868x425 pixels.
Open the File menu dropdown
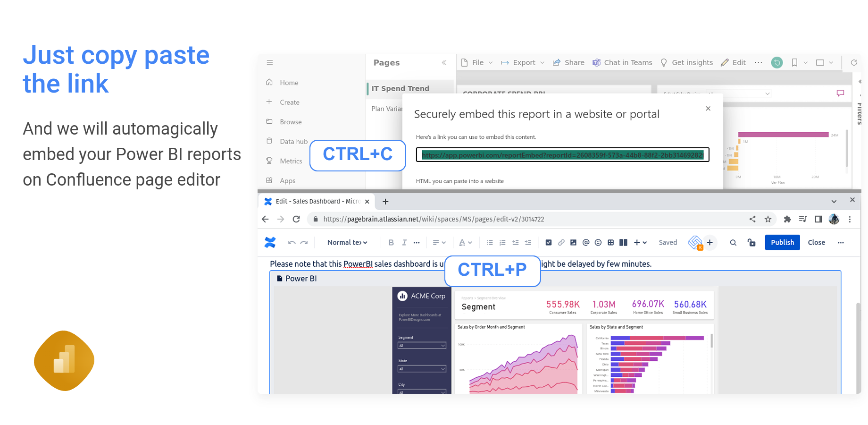click(477, 62)
